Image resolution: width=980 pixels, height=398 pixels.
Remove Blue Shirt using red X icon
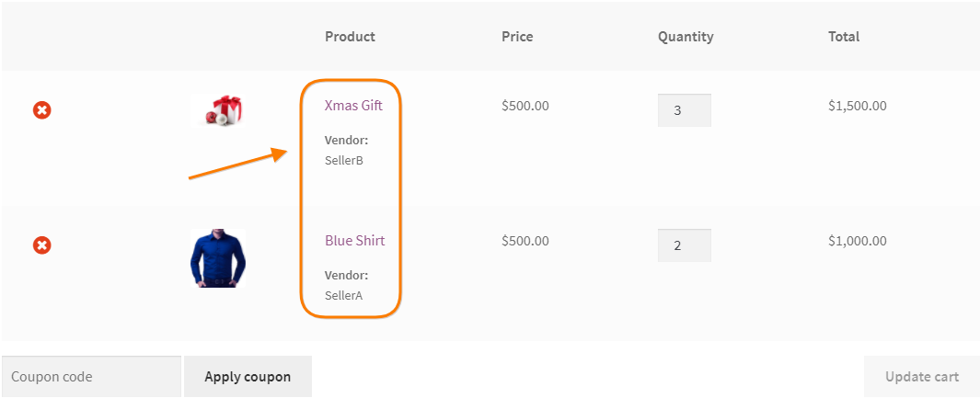[42, 245]
